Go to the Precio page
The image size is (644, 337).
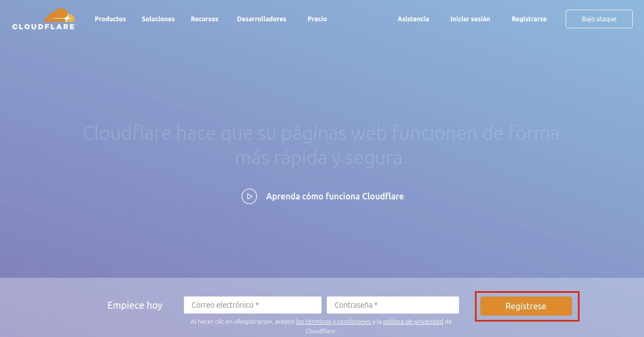click(317, 19)
